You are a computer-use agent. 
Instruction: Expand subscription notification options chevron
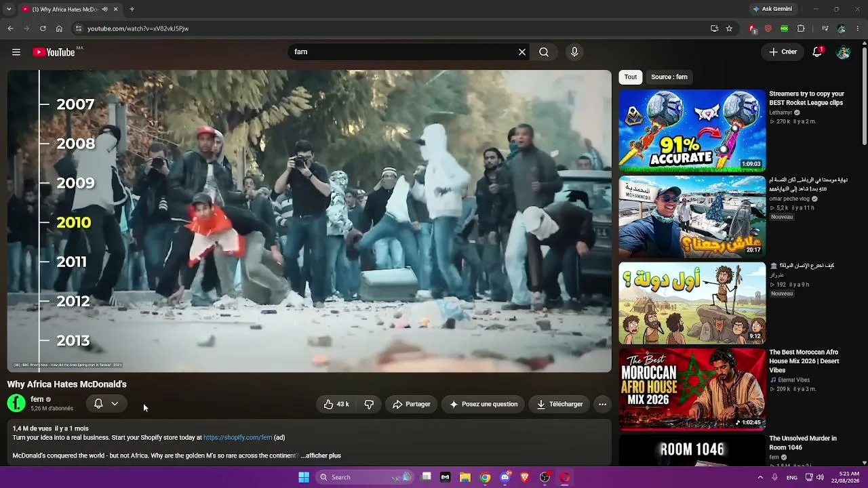point(115,404)
